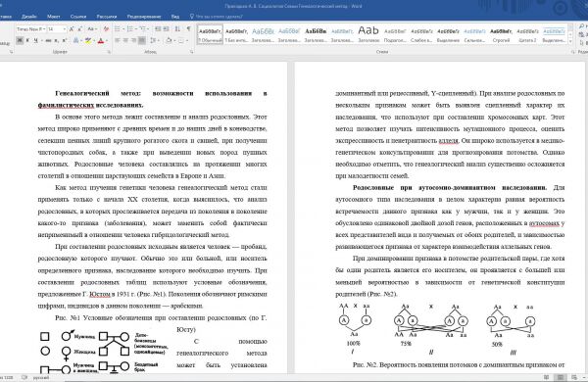Apply the yellow text highlight color
The width and height of the screenshot is (588, 382).
(x=88, y=40)
